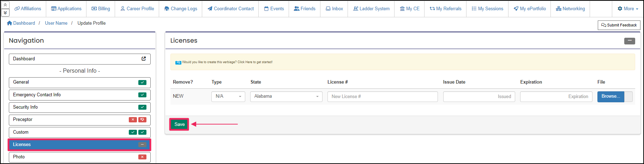Expand the More dropdown menu
The width and height of the screenshot is (644, 164).
628,8
